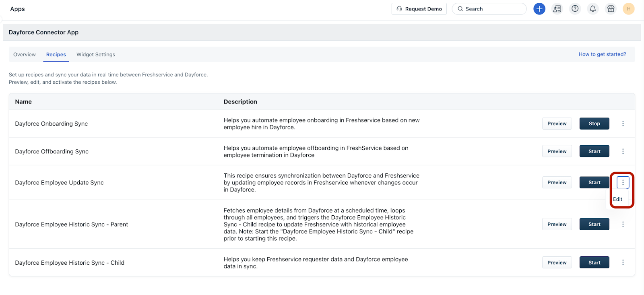Screen dimensions: 644x295
Task: Open more options for Historic Sync - Child
Action: coord(623,262)
